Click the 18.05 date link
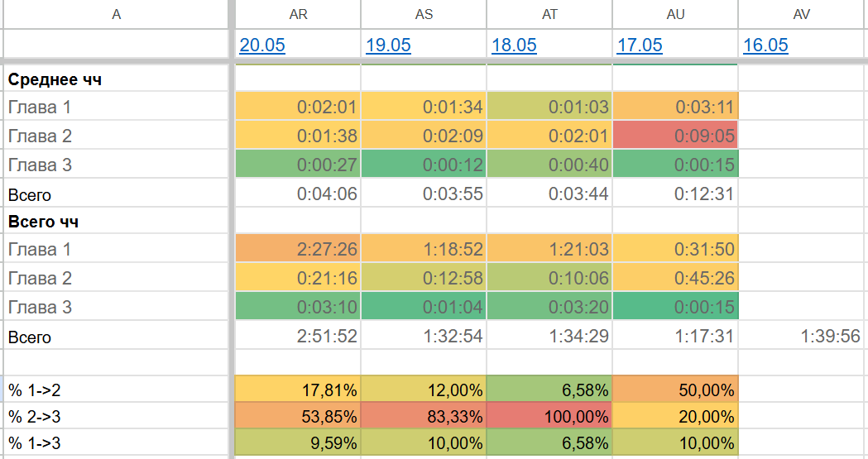The width and height of the screenshot is (868, 459). pos(514,45)
